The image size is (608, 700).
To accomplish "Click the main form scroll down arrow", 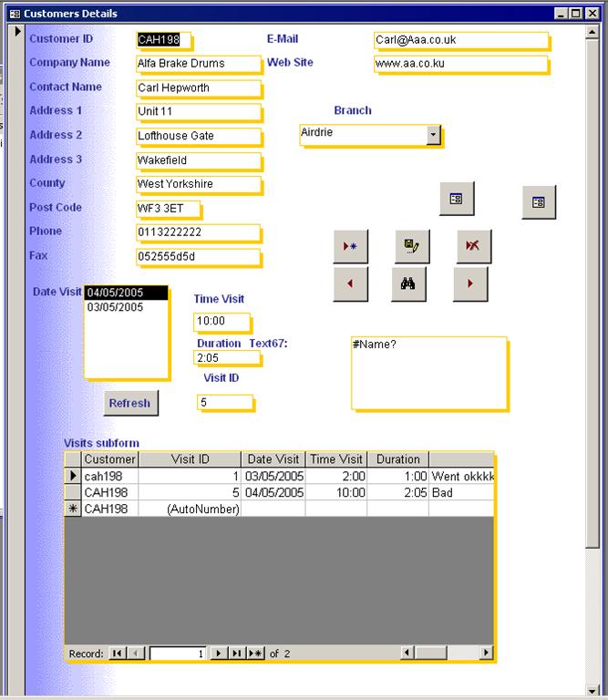I will click(x=593, y=690).
